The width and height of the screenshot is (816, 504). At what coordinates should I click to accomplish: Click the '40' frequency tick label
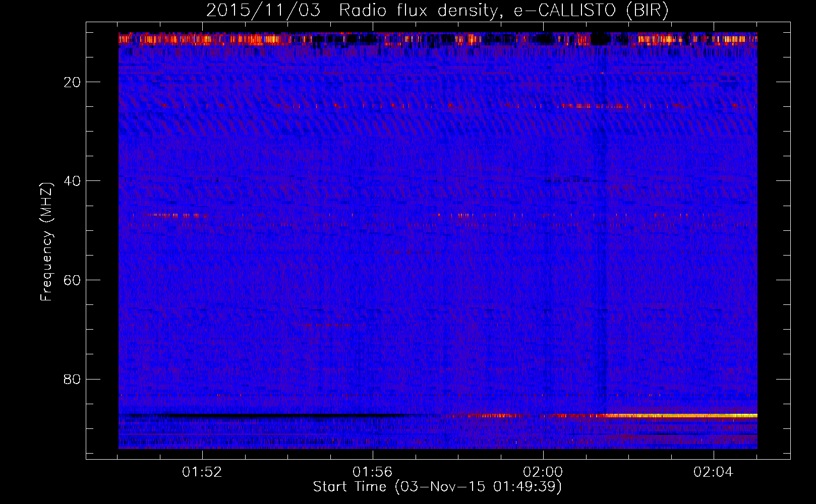pos(73,181)
